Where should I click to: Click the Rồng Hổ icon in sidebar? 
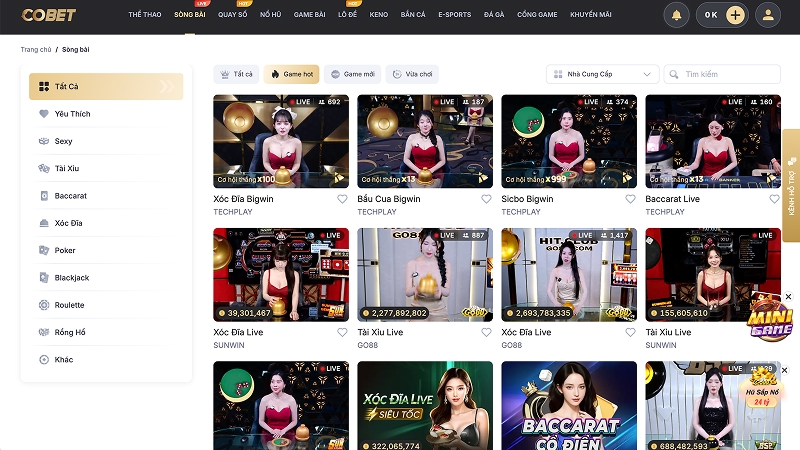(44, 332)
